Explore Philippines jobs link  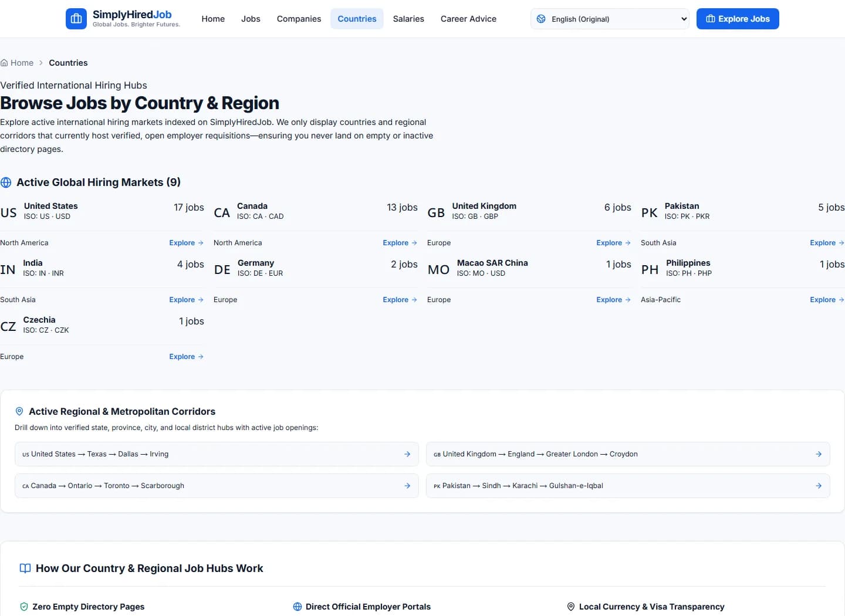tap(827, 300)
